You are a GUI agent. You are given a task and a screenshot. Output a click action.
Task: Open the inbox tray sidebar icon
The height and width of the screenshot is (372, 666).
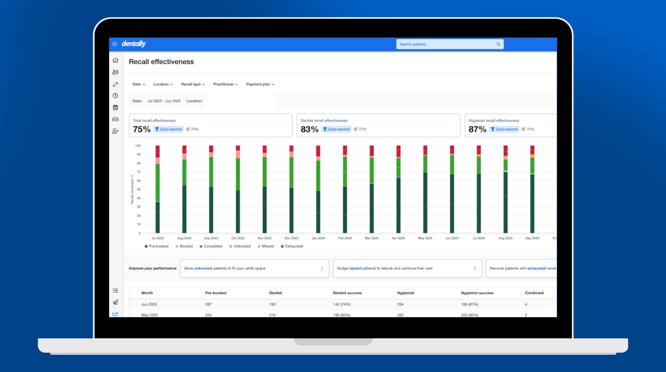[115, 119]
